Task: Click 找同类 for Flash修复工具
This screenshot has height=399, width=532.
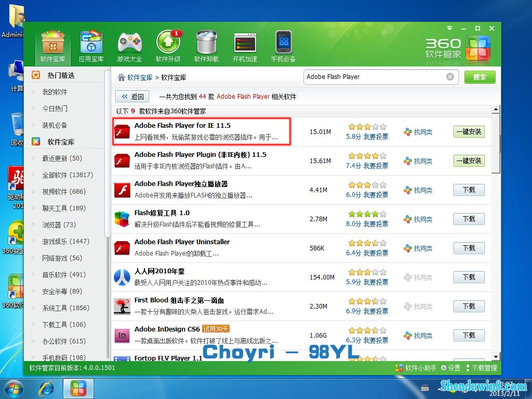Action: (418, 219)
